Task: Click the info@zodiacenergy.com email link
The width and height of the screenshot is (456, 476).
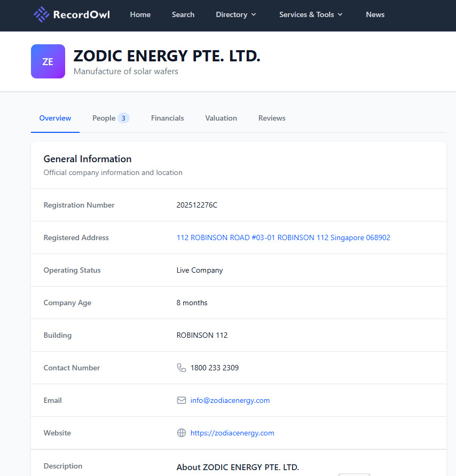Action: click(x=230, y=400)
